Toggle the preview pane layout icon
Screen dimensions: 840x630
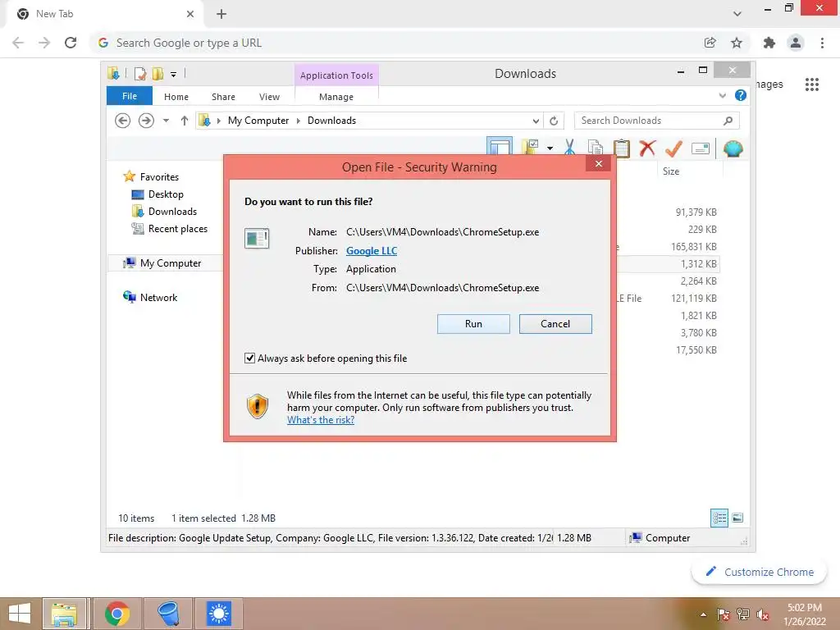500,147
